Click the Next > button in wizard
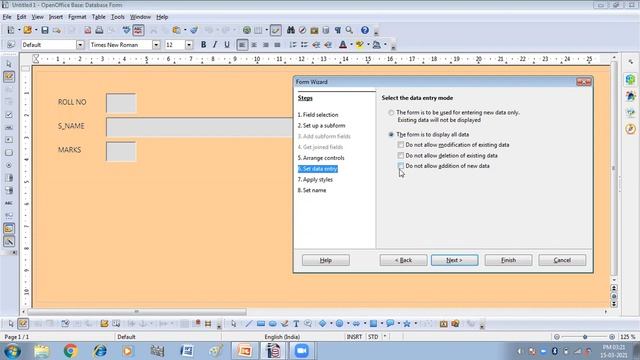 [454, 260]
